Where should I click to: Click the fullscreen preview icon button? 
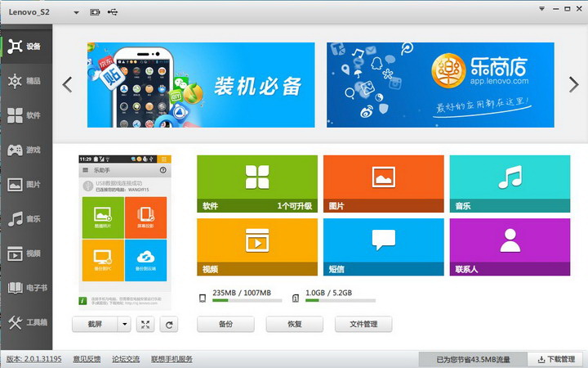pos(145,325)
